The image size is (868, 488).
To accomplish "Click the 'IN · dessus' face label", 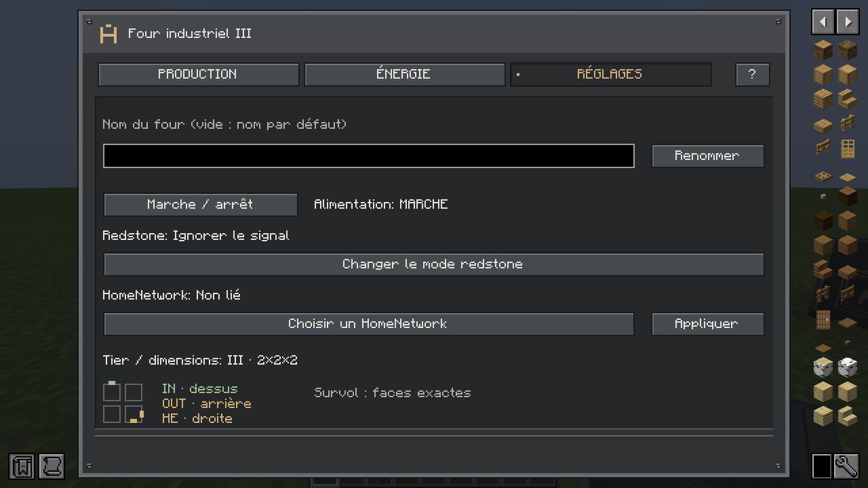I will coord(199,389).
